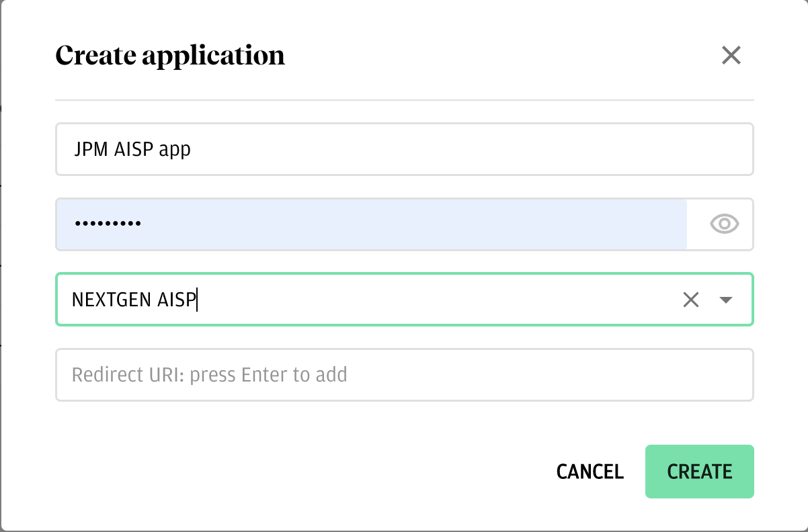Place cursor in the application name text
This screenshot has width=808, height=532.
(132, 149)
